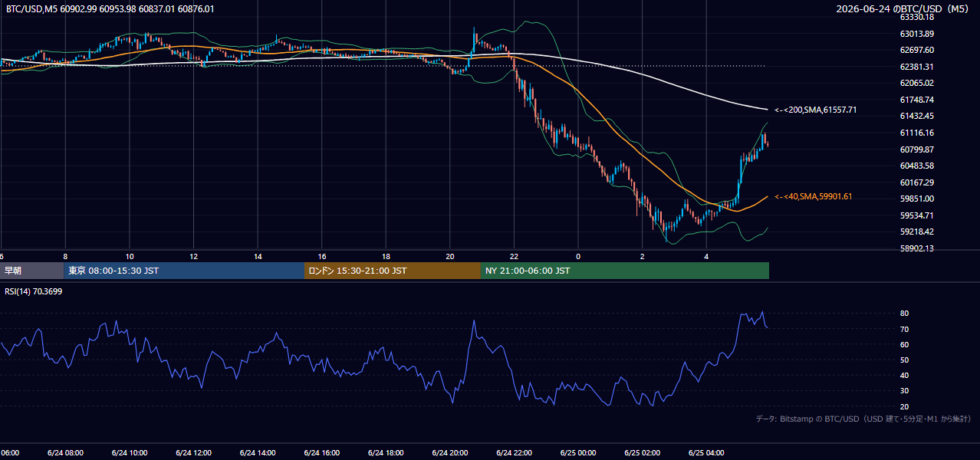
Task: Click the 6/25 04:00 time label
Action: (706, 452)
